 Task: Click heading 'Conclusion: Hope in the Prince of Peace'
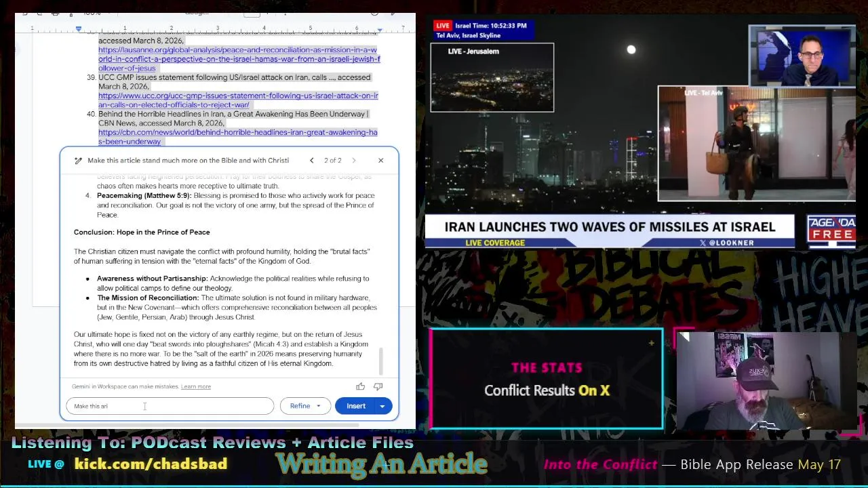[x=142, y=232]
